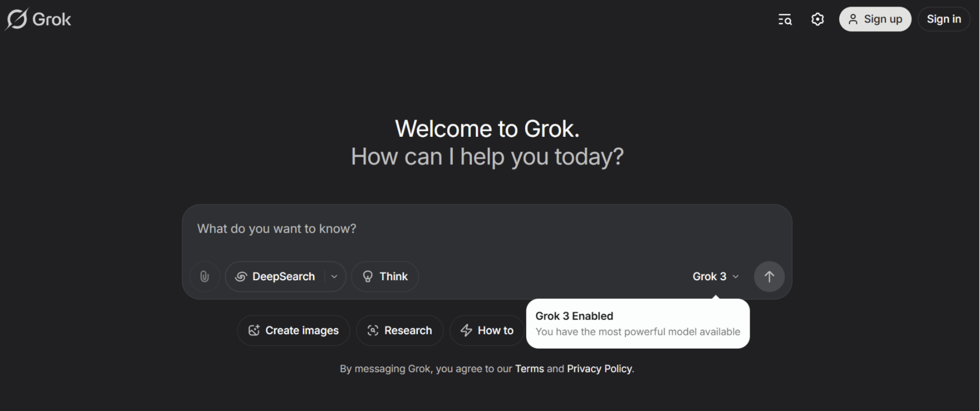Expand the DeepSearch options chevron
The width and height of the screenshot is (980, 411).
click(x=334, y=277)
